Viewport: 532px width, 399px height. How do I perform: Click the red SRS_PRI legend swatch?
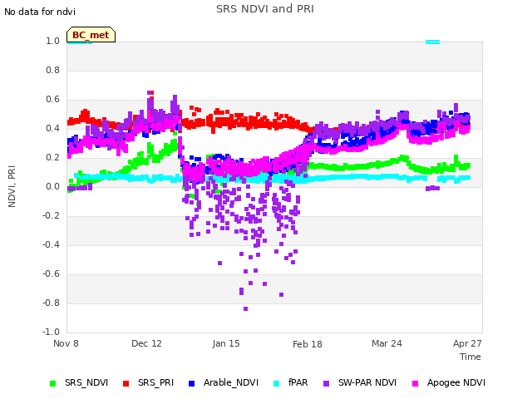click(x=126, y=383)
